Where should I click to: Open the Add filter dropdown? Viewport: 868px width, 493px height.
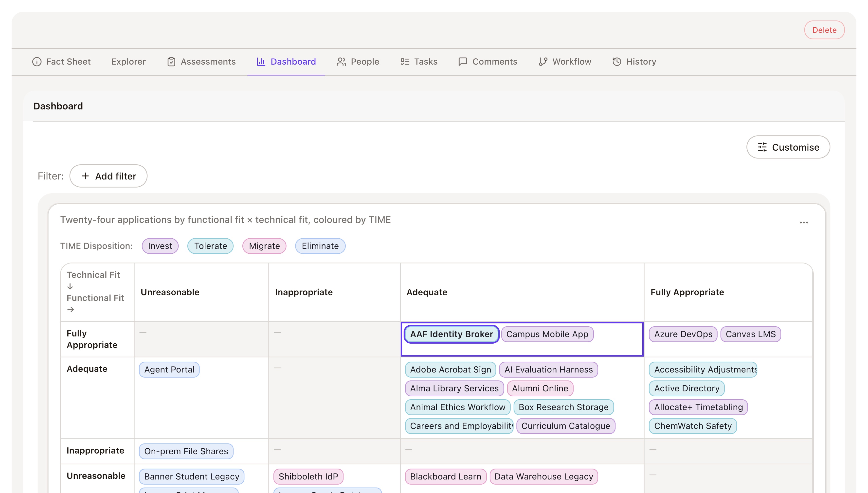(108, 176)
